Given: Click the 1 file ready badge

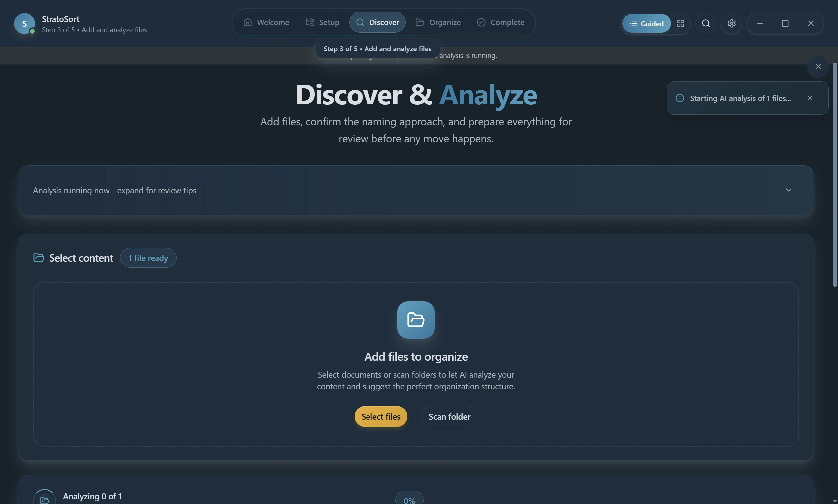Looking at the screenshot, I should [x=148, y=258].
